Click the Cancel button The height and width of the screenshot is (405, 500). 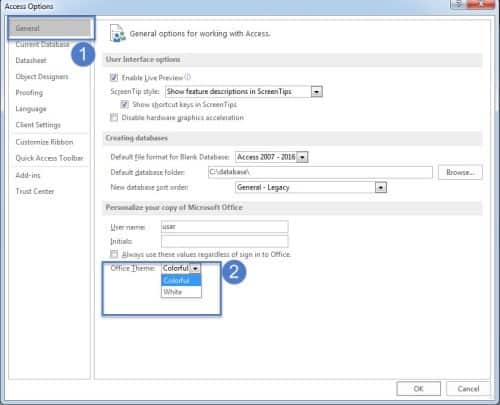468,389
